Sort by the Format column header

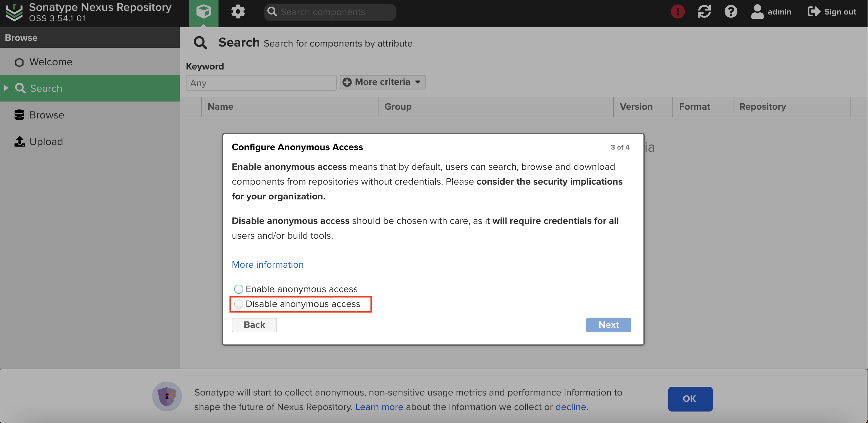pyautogui.click(x=703, y=107)
